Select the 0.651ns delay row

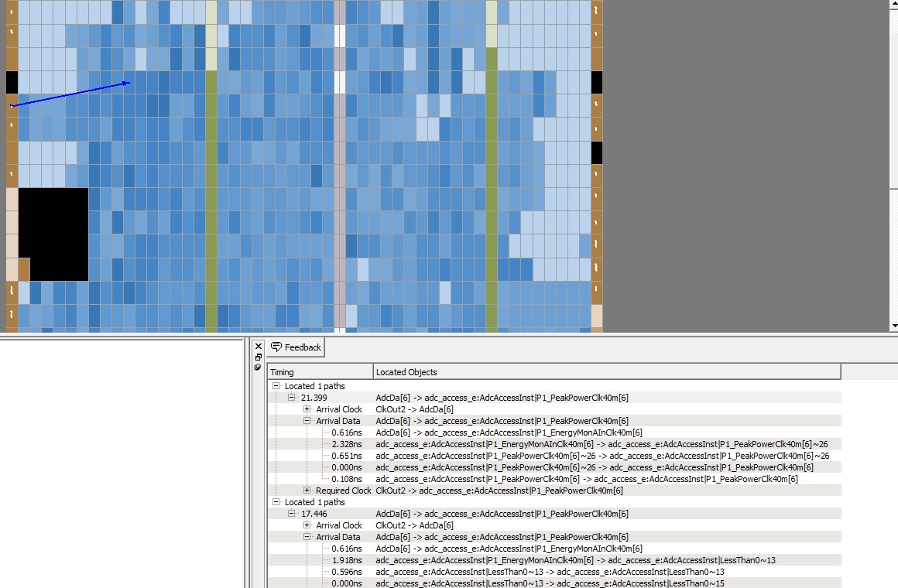[x=347, y=456]
